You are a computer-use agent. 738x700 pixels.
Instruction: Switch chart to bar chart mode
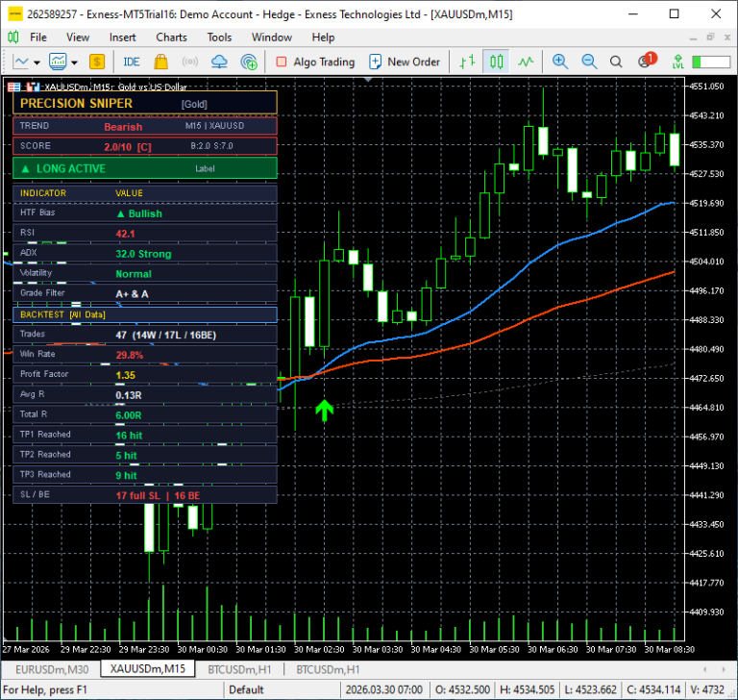[467, 62]
